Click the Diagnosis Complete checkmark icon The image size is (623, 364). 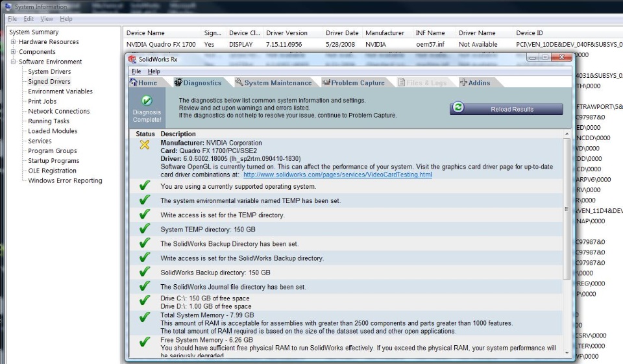tap(147, 101)
